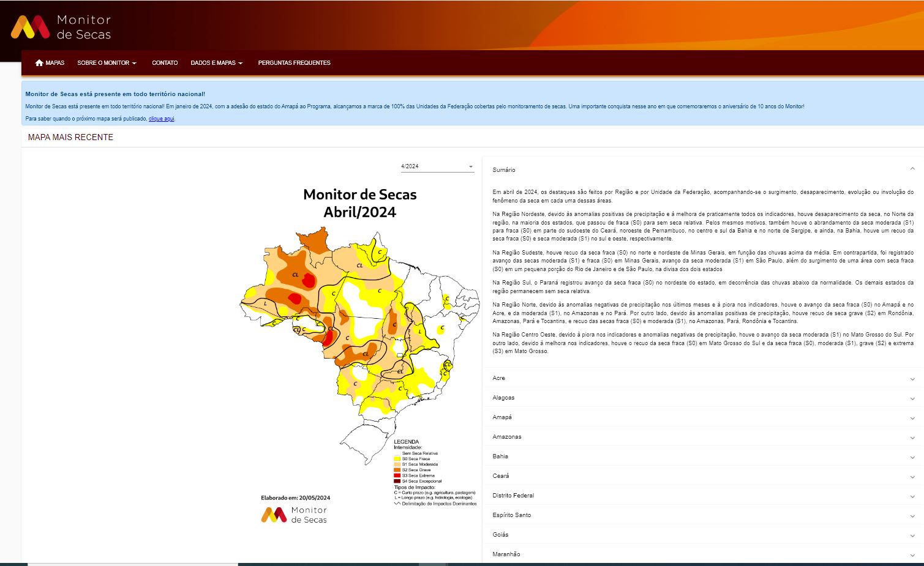Screen dimensions: 924x566
Task: Click the Sumário section header
Action: (703, 169)
